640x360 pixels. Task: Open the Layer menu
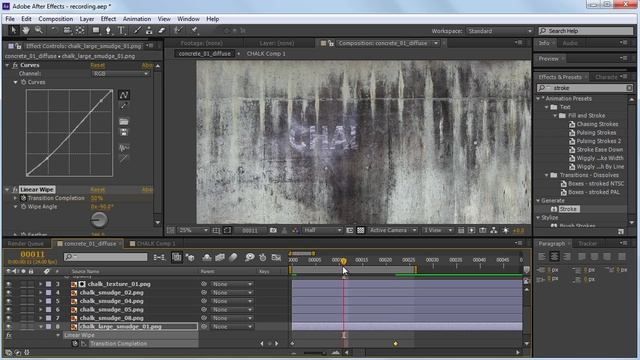click(x=87, y=19)
